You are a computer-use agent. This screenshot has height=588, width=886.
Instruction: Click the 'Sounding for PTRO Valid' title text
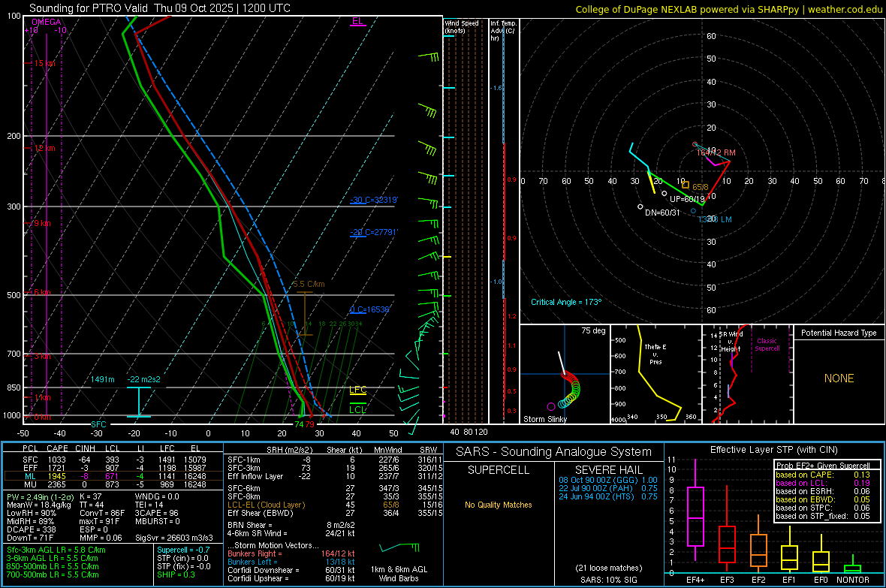(89, 8)
